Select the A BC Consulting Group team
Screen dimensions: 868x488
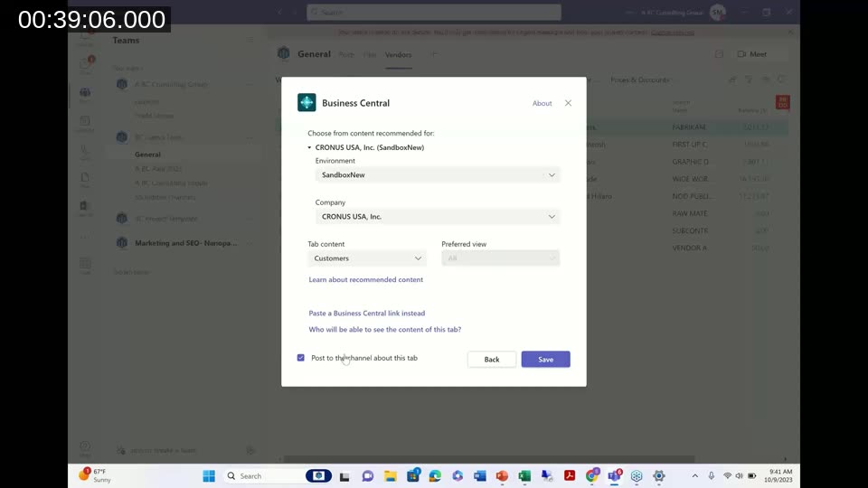171,85
